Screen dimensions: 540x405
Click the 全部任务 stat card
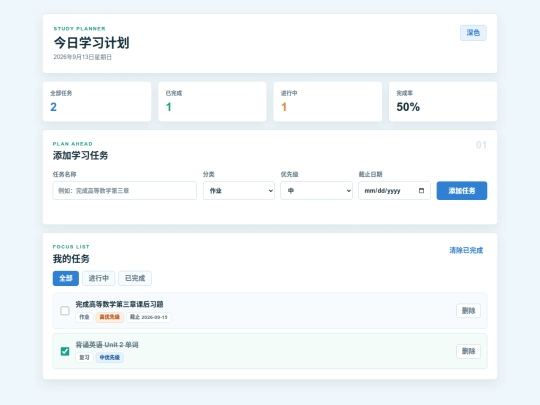97,101
